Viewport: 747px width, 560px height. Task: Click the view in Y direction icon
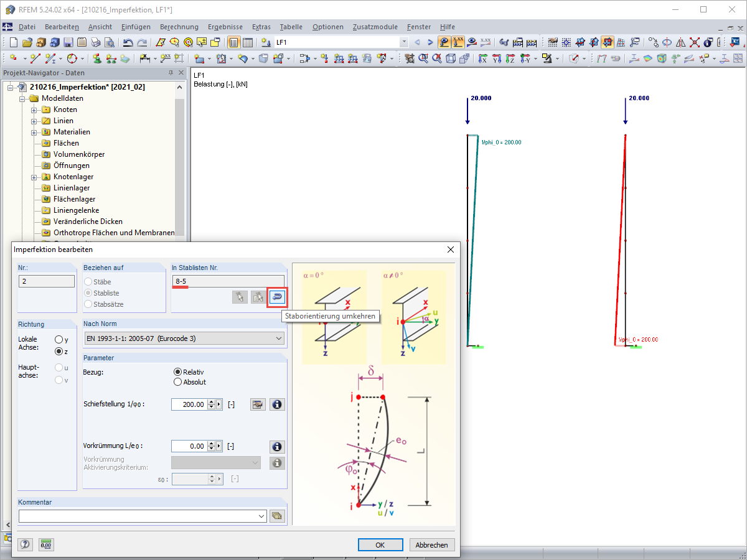pyautogui.click(x=497, y=58)
